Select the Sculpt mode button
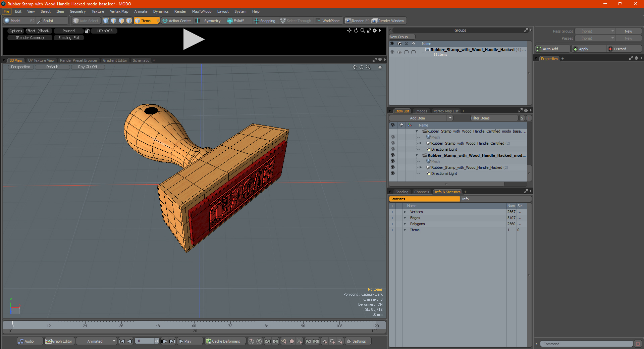Image resolution: width=644 pixels, height=349 pixels. 52,21
